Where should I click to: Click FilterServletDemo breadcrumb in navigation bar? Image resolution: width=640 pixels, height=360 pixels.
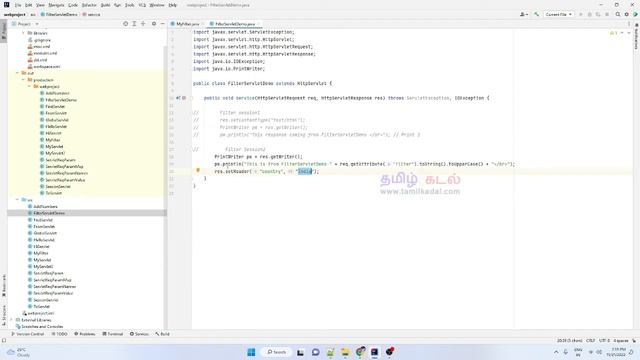[x=59, y=14]
